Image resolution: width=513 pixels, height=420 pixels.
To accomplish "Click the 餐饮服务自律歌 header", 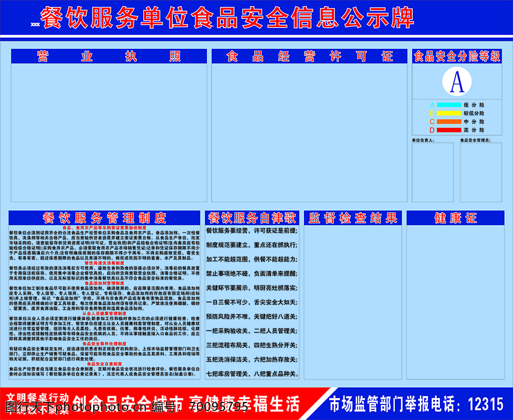I will (x=252, y=218).
